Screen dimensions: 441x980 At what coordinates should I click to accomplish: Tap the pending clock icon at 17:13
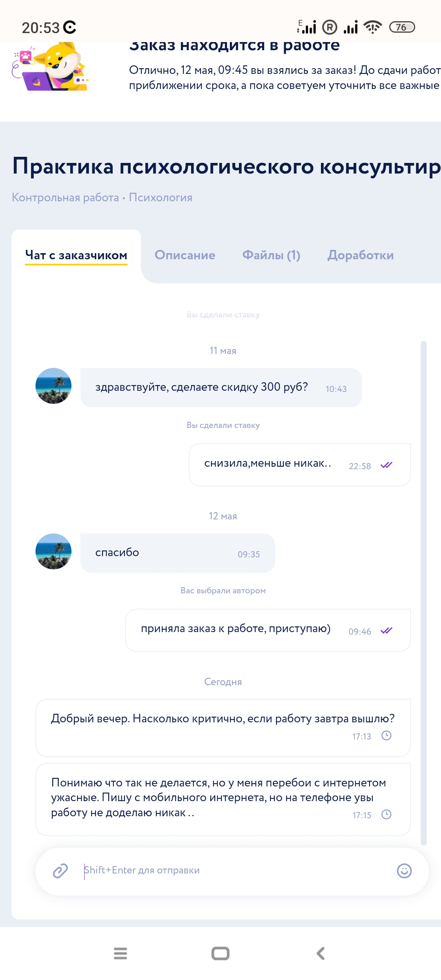[386, 735]
